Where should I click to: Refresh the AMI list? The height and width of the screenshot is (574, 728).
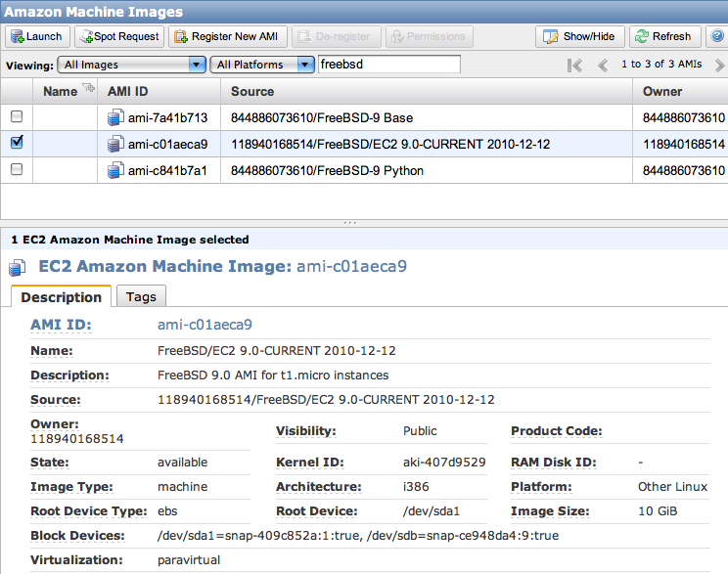coord(664,36)
